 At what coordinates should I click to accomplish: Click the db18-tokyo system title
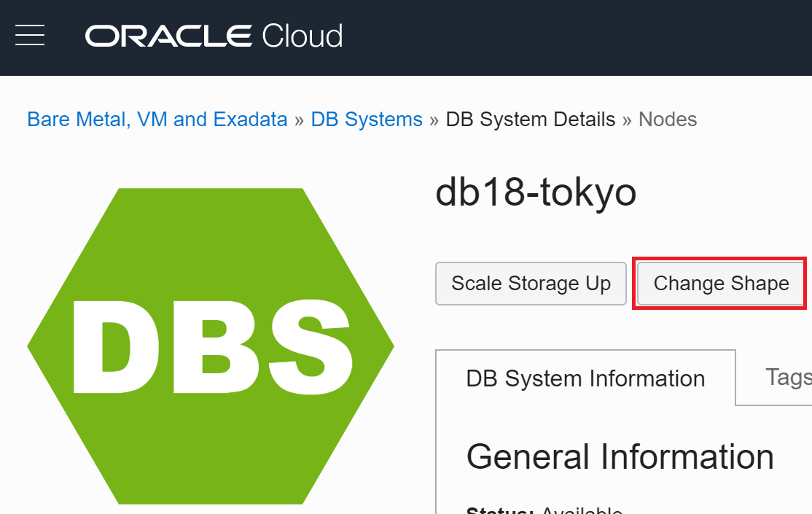(x=535, y=192)
